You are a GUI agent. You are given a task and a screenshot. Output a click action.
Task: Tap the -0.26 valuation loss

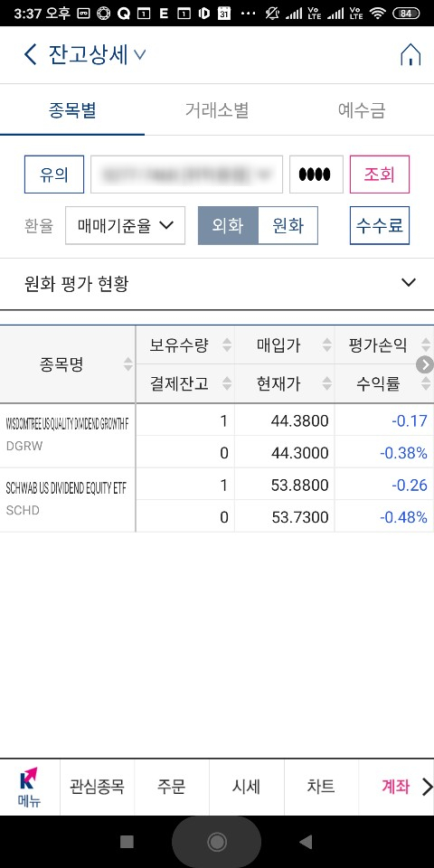pyautogui.click(x=410, y=486)
